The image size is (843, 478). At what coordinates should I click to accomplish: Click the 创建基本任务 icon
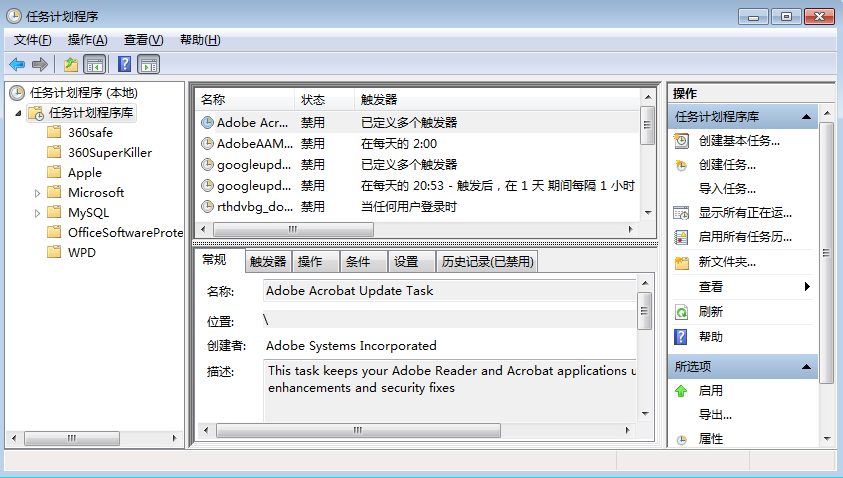[x=681, y=141]
